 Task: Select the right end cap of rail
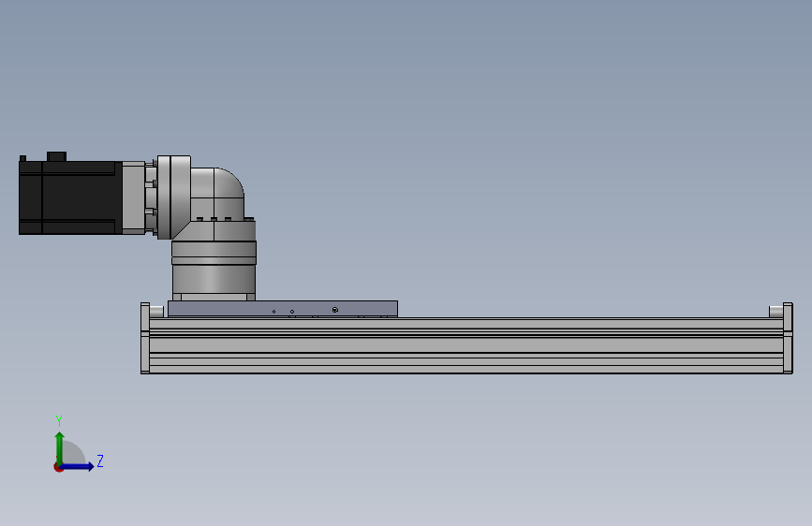click(788, 338)
